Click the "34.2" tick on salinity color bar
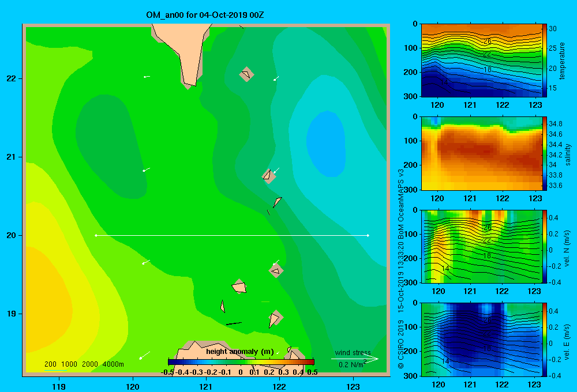Screen dimensions: 577x392 [x=555, y=154]
